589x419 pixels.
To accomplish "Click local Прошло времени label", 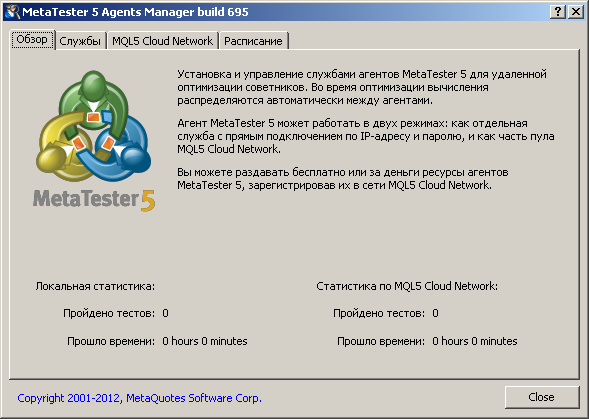I will point(111,341).
